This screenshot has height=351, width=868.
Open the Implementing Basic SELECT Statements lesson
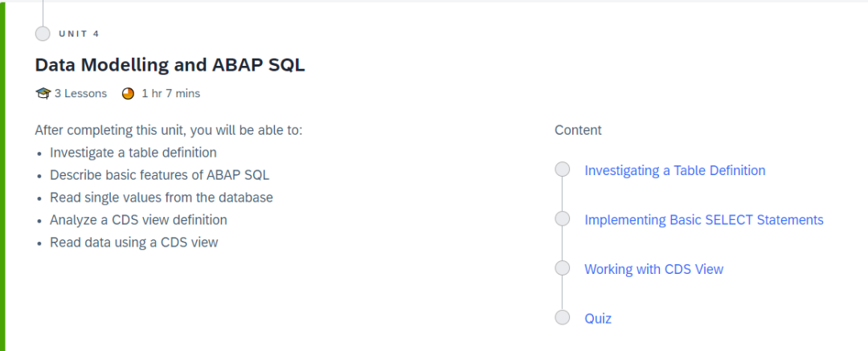coord(703,220)
